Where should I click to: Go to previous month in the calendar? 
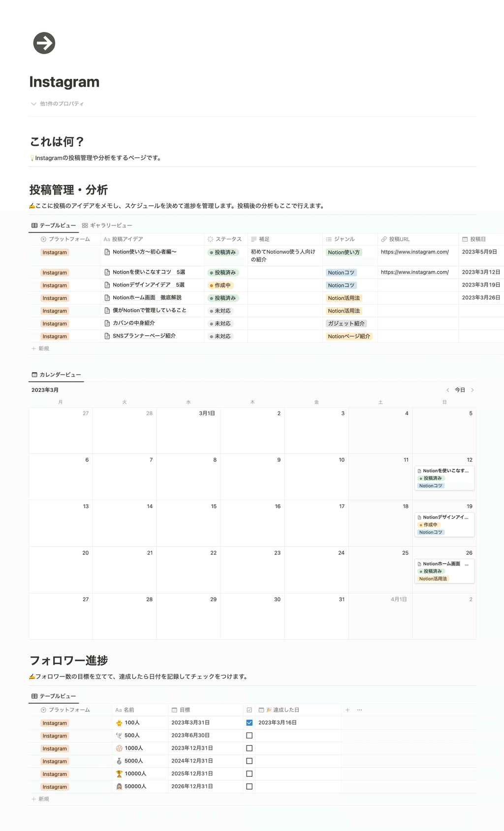tap(448, 390)
